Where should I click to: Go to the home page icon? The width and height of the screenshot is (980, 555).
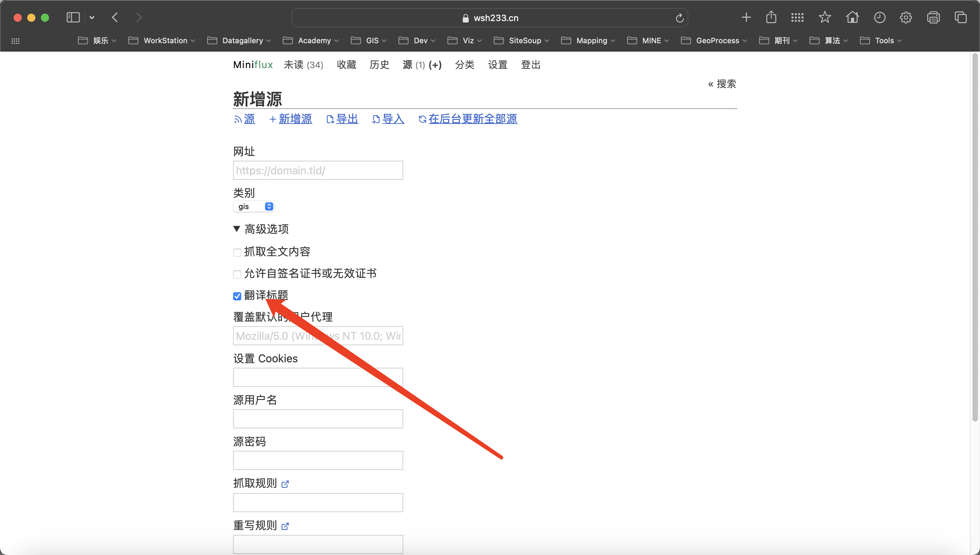coord(852,17)
